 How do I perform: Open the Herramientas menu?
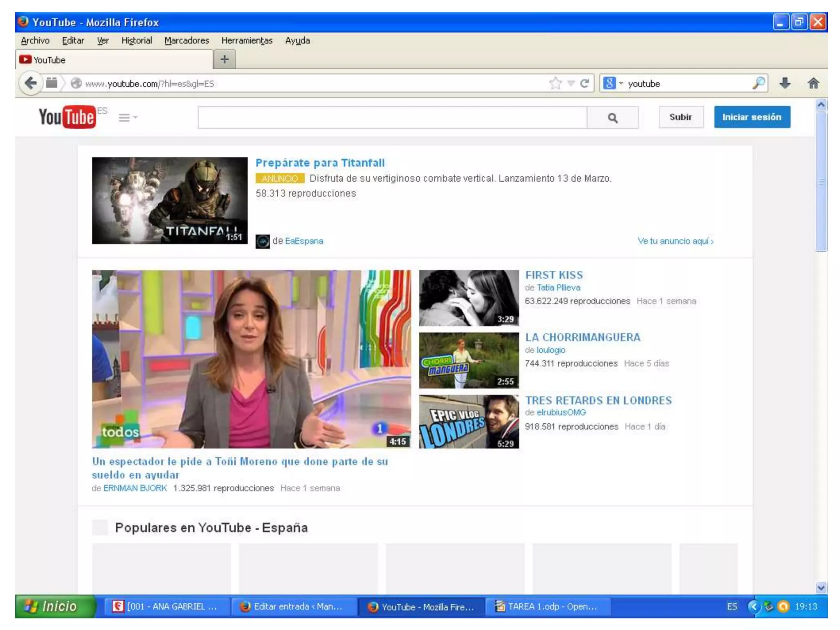247,41
